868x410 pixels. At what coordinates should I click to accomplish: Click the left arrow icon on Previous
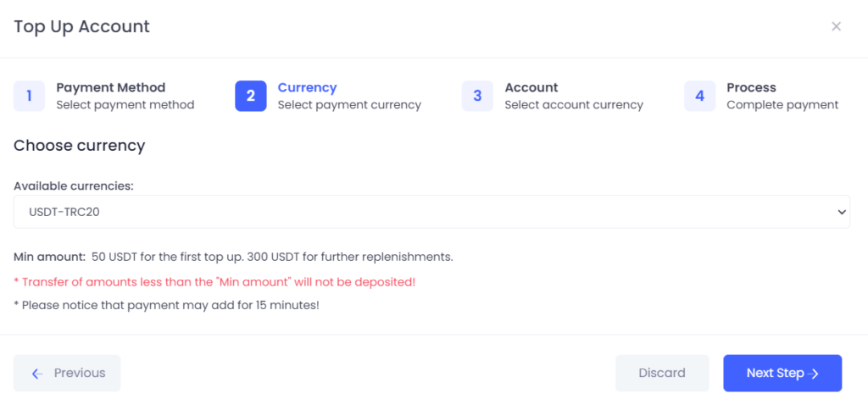coord(37,374)
